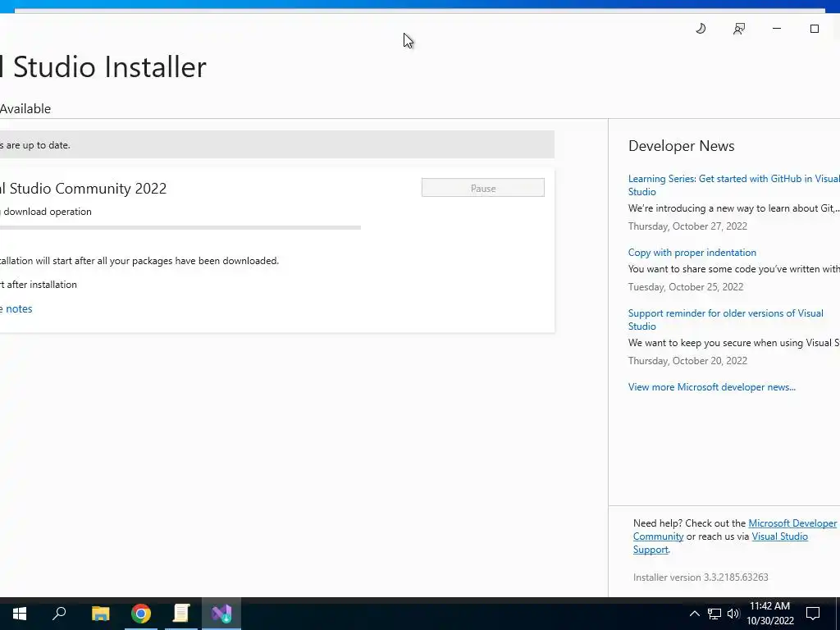Select Visual Studio Installer taskbar icon
Screen dimensions: 840x630
[x=221, y=614]
